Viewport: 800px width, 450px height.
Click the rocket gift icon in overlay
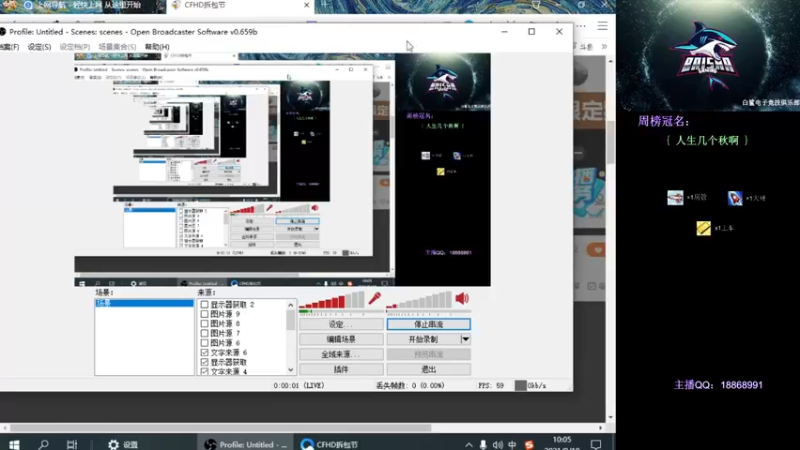735,198
